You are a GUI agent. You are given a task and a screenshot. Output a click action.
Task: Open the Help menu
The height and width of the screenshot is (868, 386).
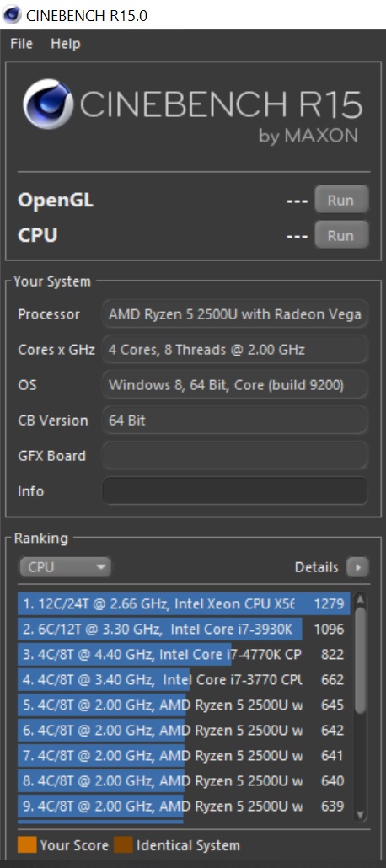(x=66, y=44)
